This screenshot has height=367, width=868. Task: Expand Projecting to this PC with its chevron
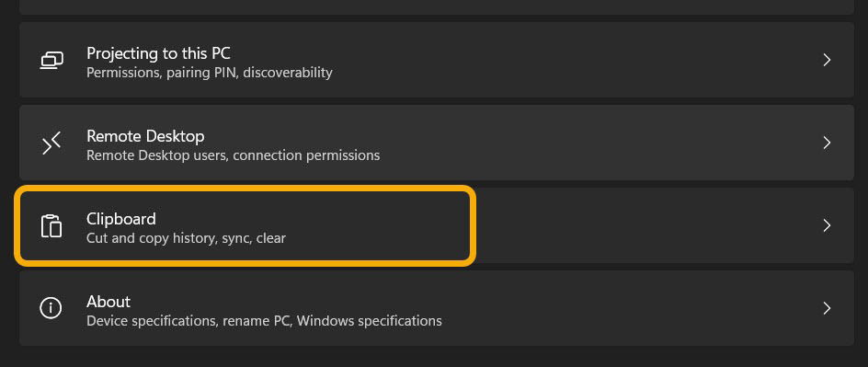[827, 60]
